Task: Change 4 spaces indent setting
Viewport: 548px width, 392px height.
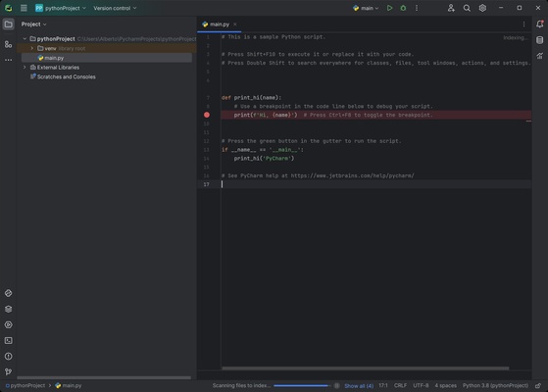Action: click(445, 385)
